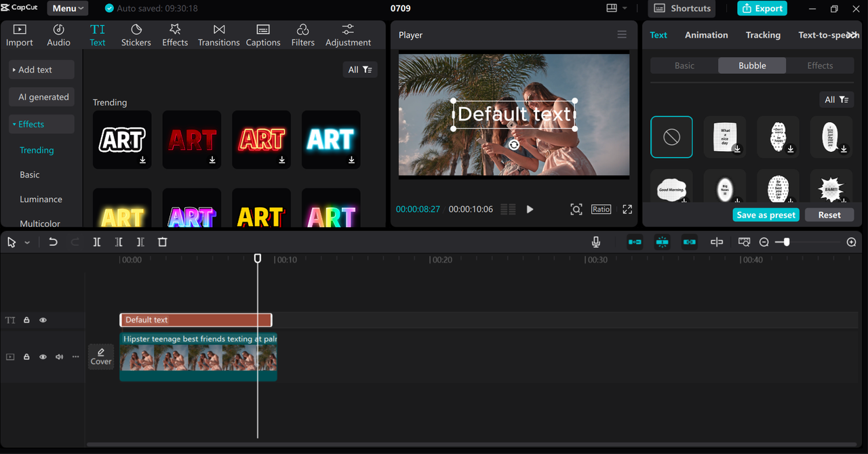Switch to the Tracking tab
Image resolution: width=868 pixels, height=454 pixels.
pos(763,35)
